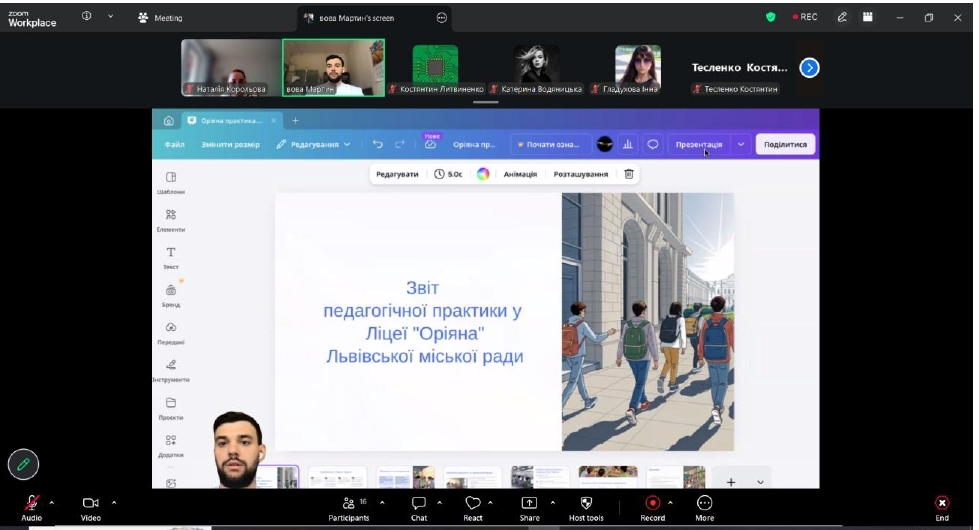Screen dimensions: 979x530
Task: Click the pencil icon next to REC
Action: point(842,17)
